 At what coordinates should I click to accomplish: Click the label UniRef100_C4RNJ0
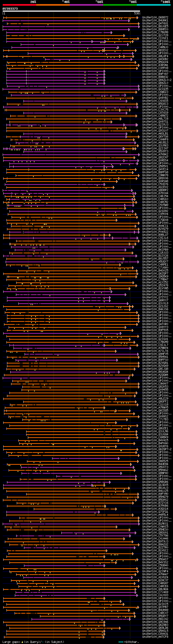click(x=155, y=47)
